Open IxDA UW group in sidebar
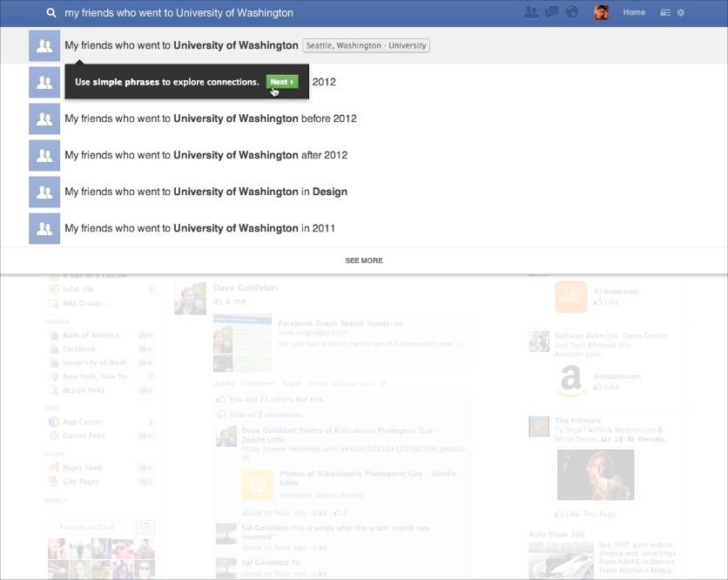This screenshot has width=728, height=580. [x=78, y=289]
